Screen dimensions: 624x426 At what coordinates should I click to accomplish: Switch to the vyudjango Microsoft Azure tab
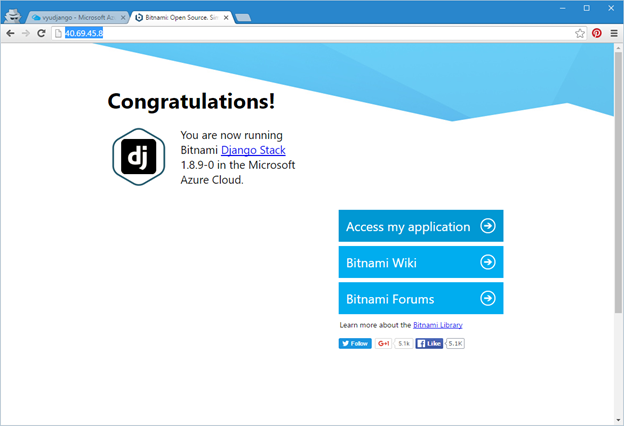tap(78, 18)
